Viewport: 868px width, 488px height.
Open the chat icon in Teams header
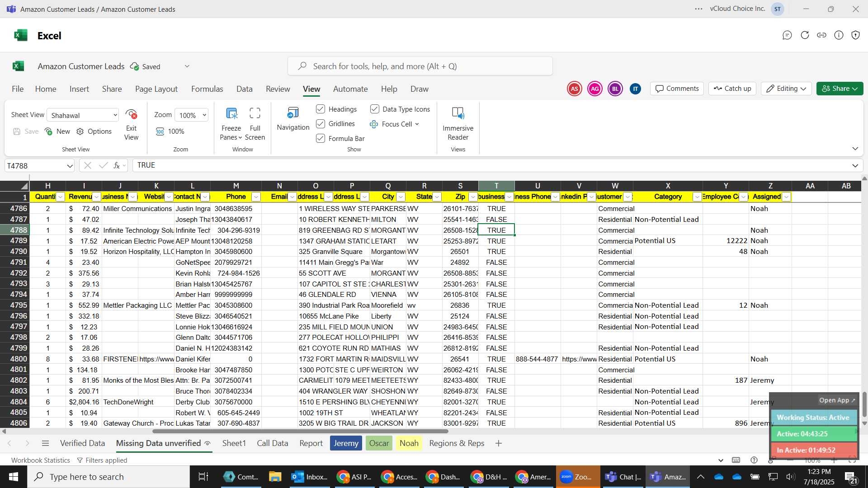(x=787, y=35)
